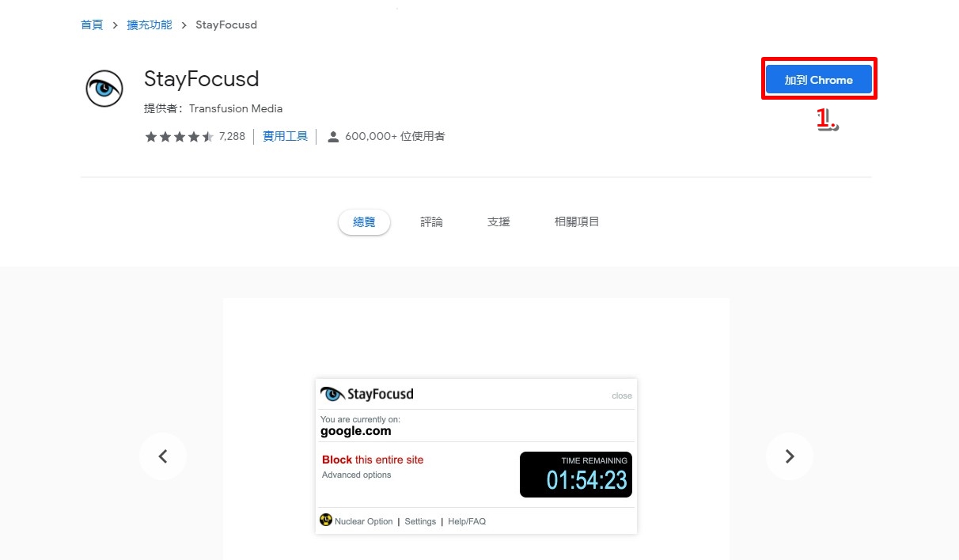Open the 首頁 breadcrumb link
Viewport: 959px width, 560px height.
[92, 25]
